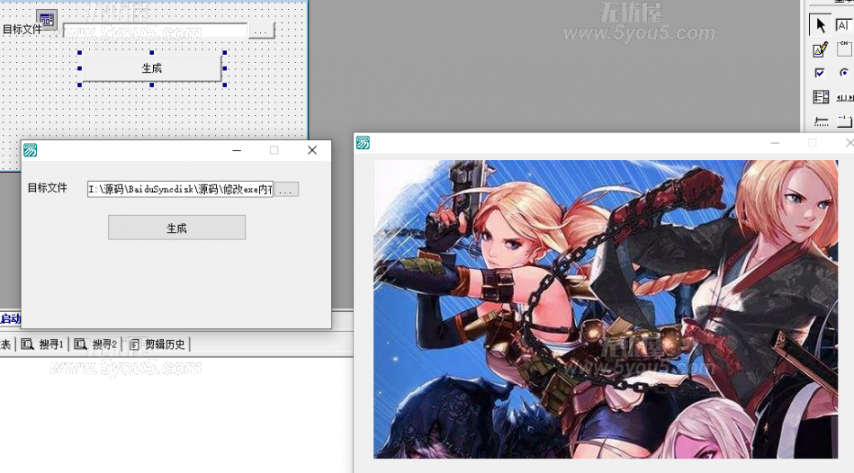
Task: Open the 搜寻1 tab
Action: (43, 344)
